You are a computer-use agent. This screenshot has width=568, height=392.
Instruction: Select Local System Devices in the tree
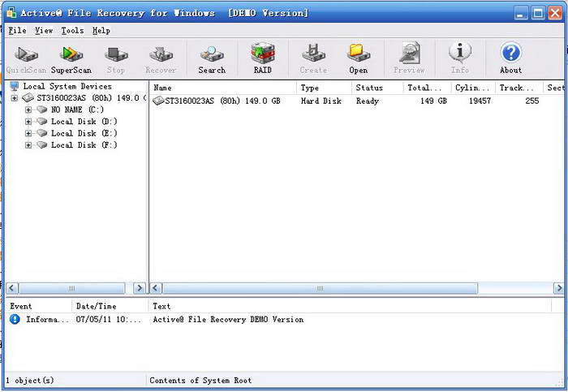pyautogui.click(x=67, y=86)
